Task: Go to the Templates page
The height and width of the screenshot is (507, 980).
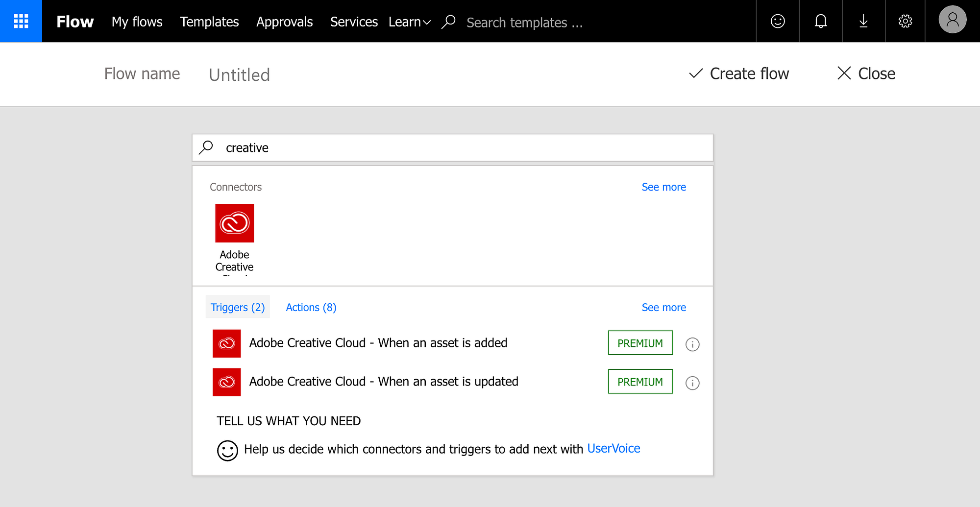Action: 209,22
